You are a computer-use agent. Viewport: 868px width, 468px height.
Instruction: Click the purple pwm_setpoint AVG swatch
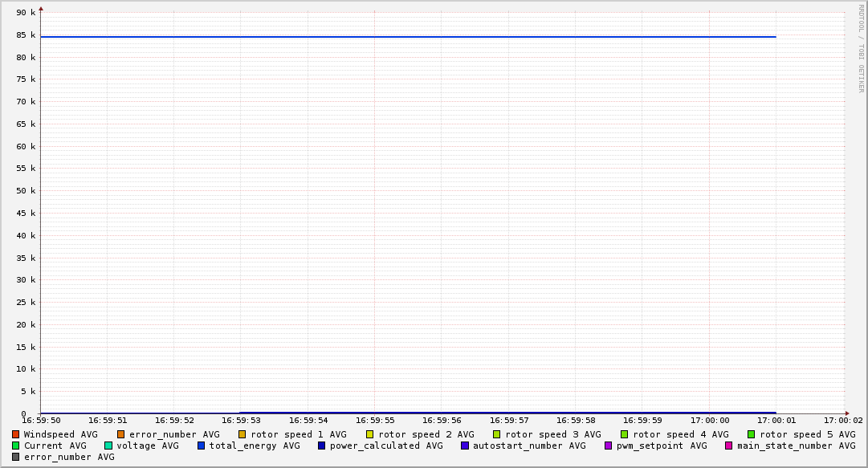coord(608,446)
